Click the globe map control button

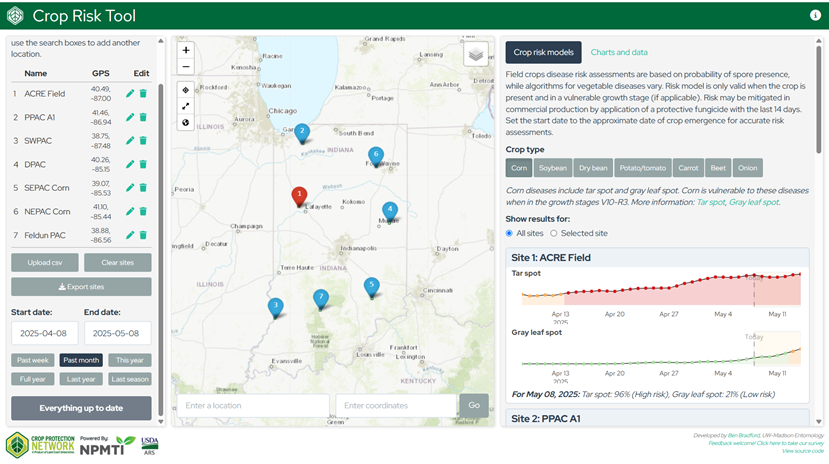click(x=186, y=123)
